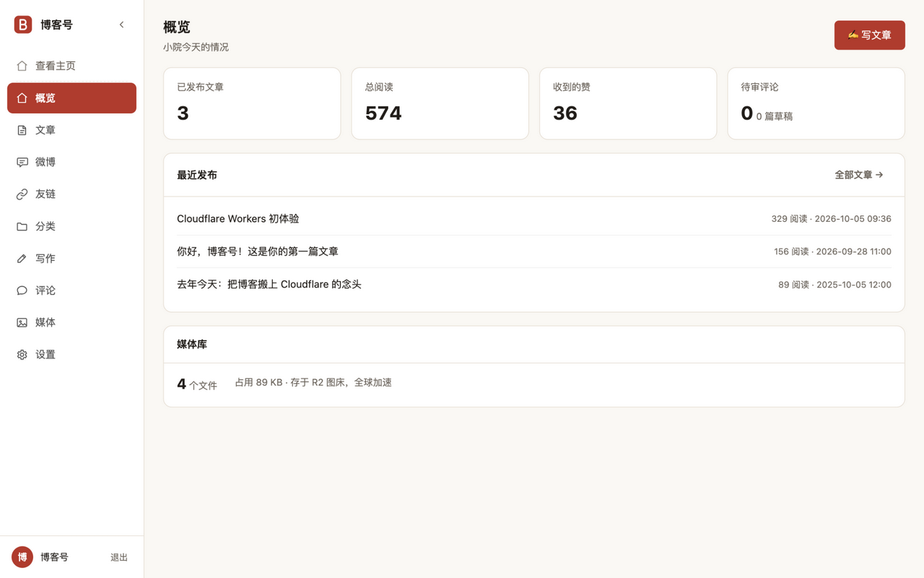The width and height of the screenshot is (924, 578).
Task: Open 设置 in the sidebar
Action: coord(71,355)
